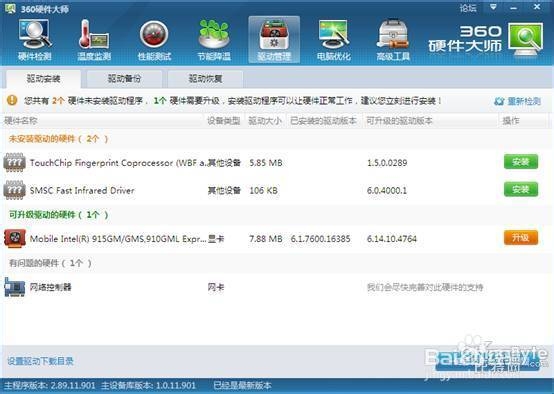Open the 节能降温 energy saving section
Viewport: 554px width, 394px height.
(x=214, y=41)
